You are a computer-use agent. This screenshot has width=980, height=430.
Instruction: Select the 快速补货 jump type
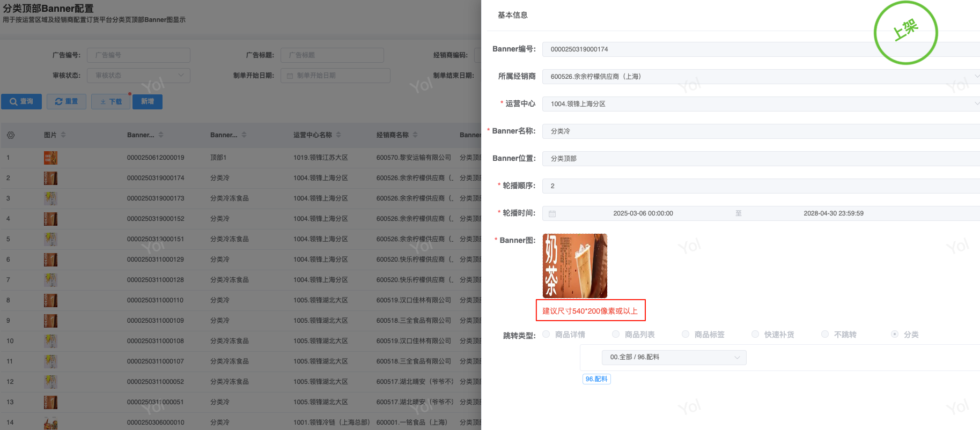[755, 334]
